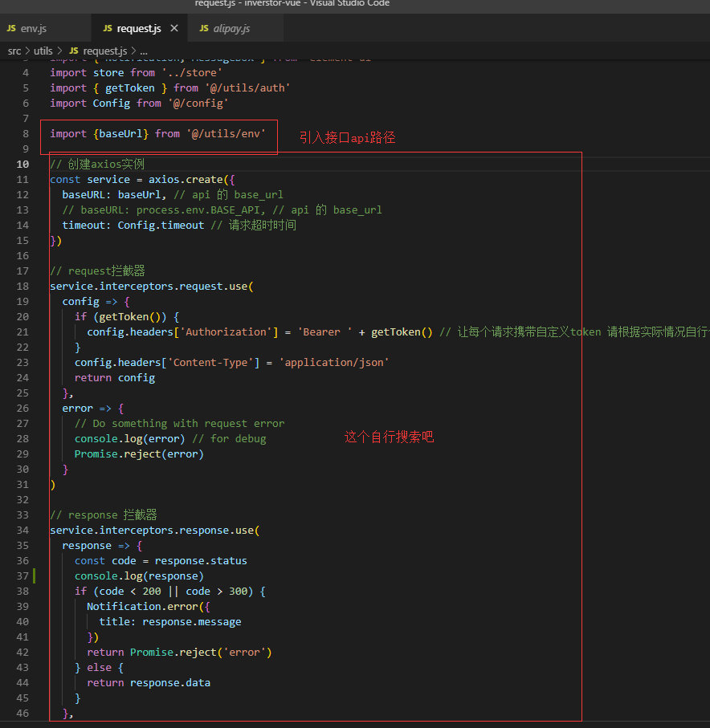This screenshot has height=728, width=710.
Task: Click 'return response.data' on line 44
Action: point(149,683)
